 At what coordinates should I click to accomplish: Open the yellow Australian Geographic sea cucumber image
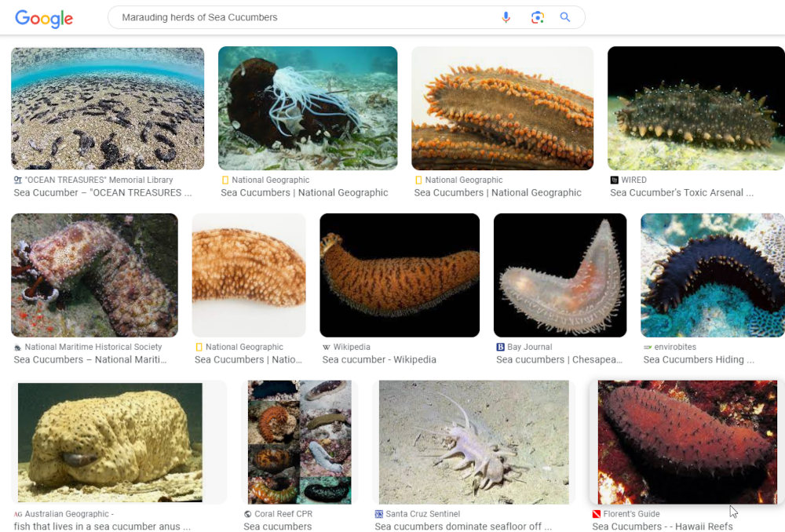tap(110, 443)
